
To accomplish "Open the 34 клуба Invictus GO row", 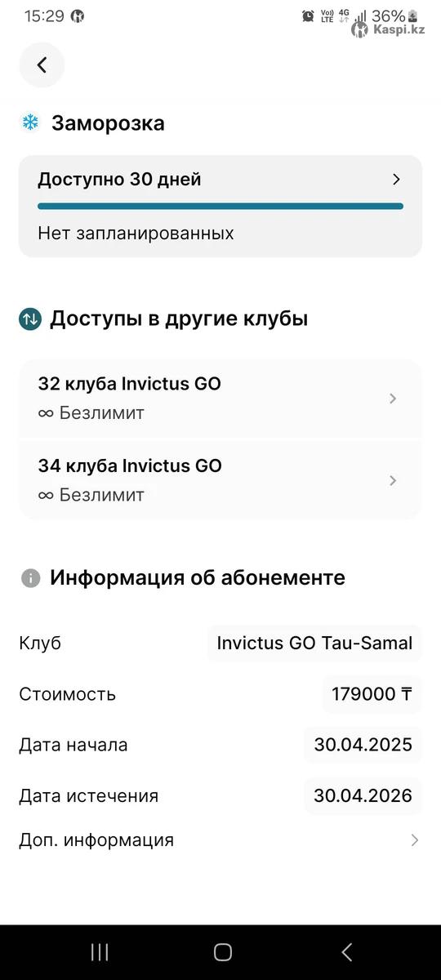I will [x=220, y=480].
